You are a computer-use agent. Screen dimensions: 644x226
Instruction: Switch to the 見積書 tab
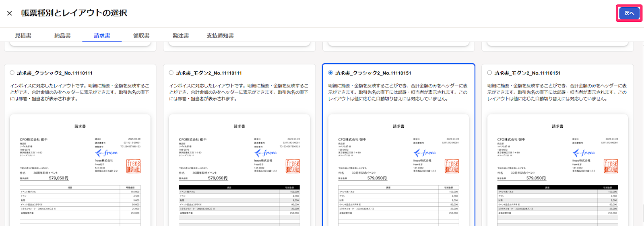[23, 35]
